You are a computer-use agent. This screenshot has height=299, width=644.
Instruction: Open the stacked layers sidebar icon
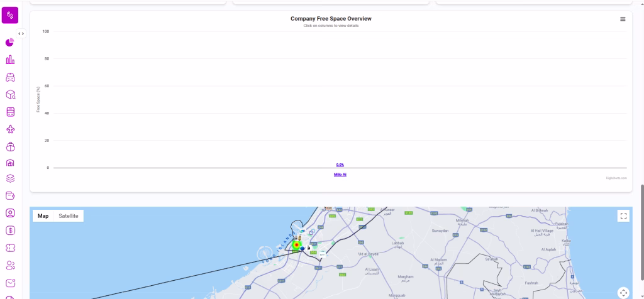pyautogui.click(x=10, y=178)
